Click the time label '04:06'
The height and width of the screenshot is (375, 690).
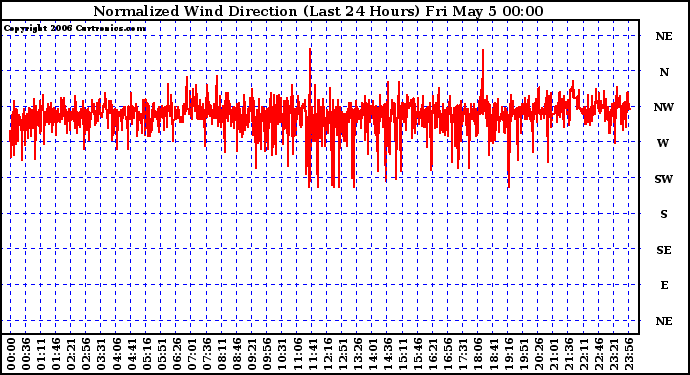116,354
